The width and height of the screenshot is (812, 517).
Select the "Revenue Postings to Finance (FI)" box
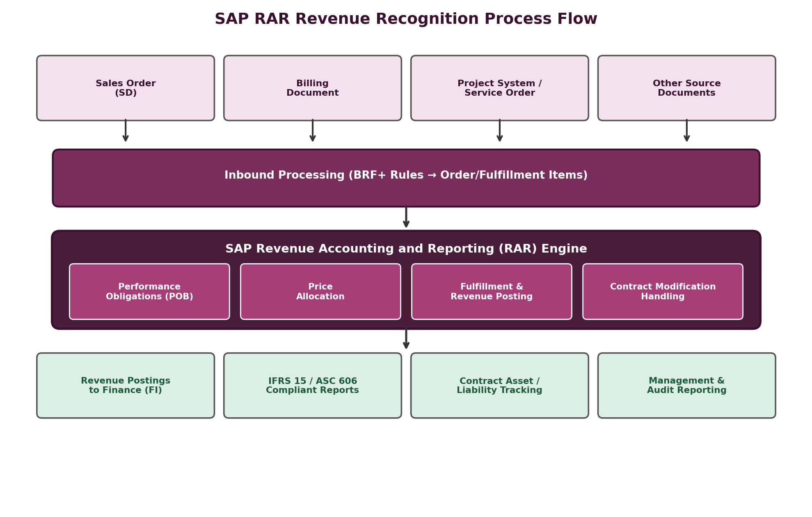pos(126,386)
